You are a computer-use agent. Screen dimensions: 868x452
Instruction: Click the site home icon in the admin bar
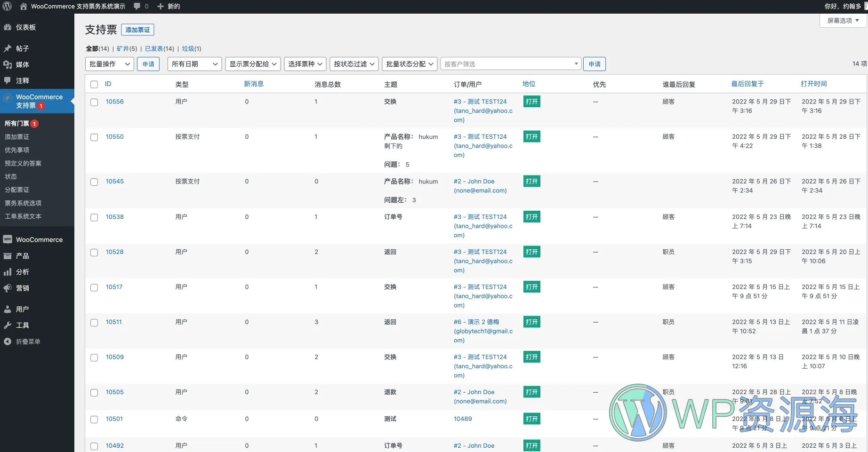[x=23, y=6]
